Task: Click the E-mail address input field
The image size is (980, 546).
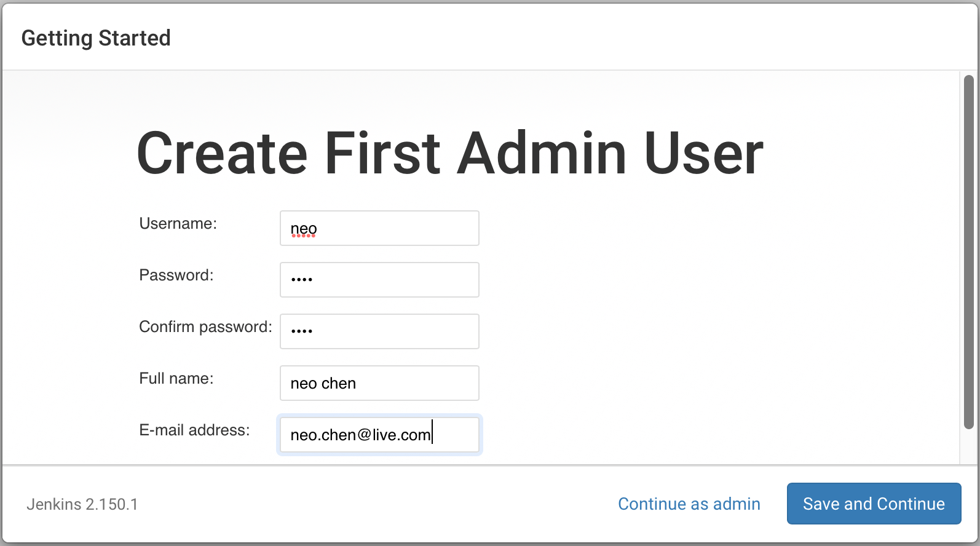Action: coord(379,435)
